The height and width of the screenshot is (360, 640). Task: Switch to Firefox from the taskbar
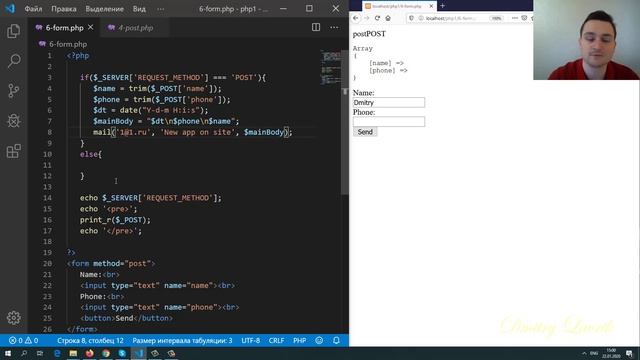[x=89, y=353]
